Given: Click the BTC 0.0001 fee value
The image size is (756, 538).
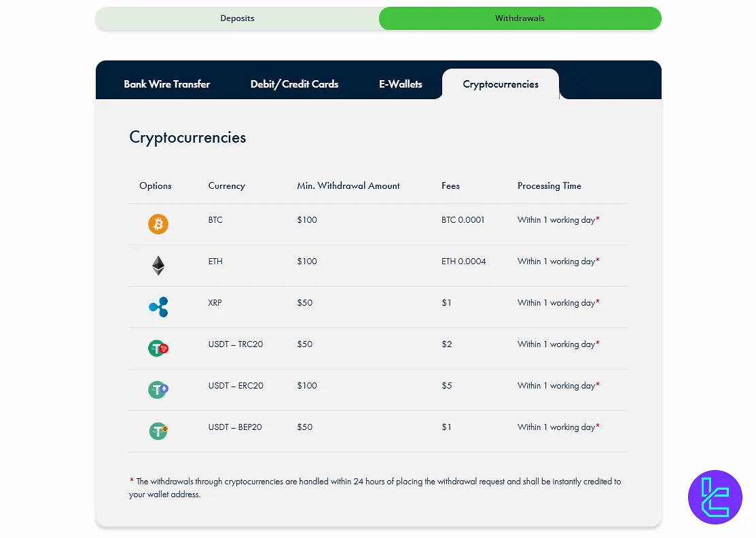Looking at the screenshot, I should 463,220.
